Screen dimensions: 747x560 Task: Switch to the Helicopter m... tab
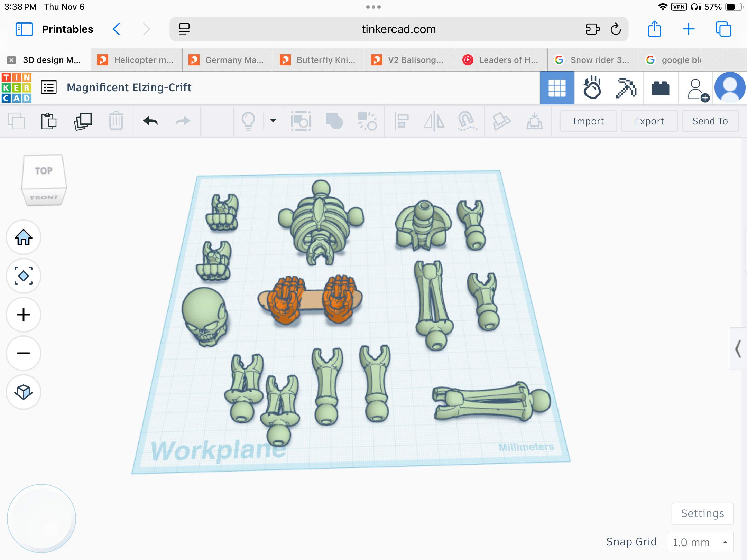point(137,60)
